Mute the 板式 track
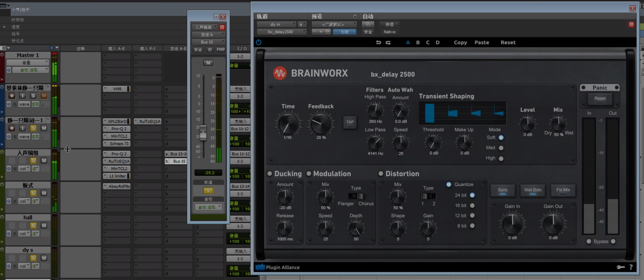644x280 pixels. [44, 193]
